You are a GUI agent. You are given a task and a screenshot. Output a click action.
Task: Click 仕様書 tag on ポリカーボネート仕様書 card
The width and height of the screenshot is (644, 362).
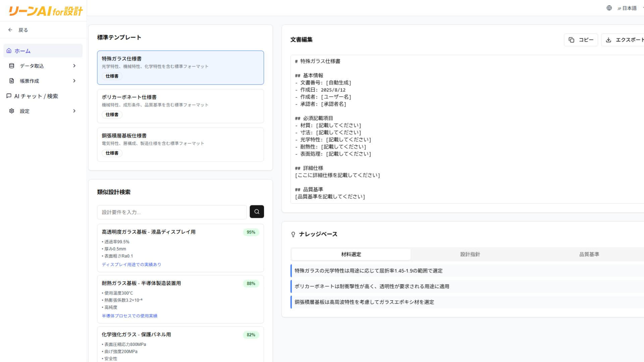click(x=112, y=115)
